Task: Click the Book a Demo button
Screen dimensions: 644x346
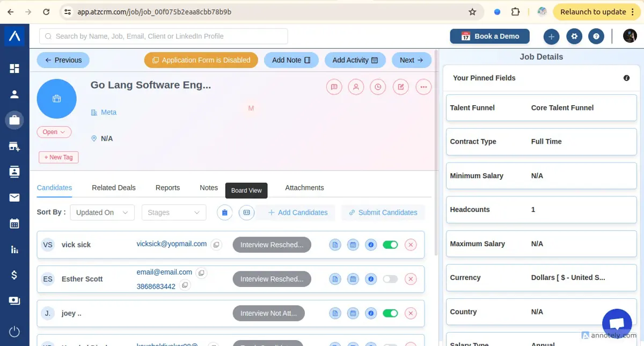Action: pos(490,36)
